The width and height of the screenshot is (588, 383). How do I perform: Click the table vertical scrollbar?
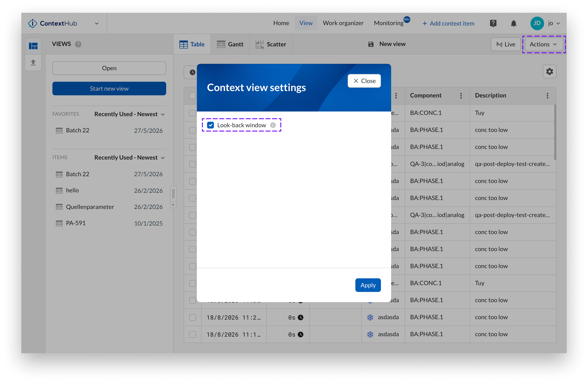(x=555, y=132)
